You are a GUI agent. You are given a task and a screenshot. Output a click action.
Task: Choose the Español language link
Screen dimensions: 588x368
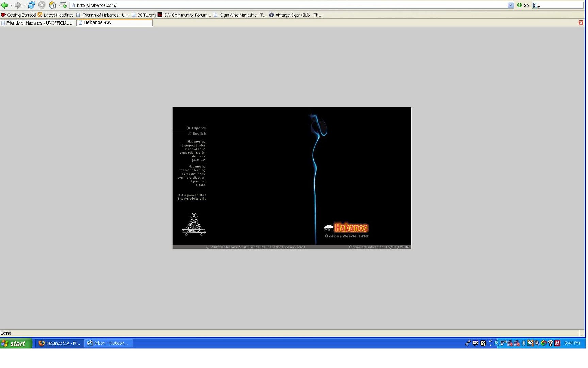pos(197,128)
